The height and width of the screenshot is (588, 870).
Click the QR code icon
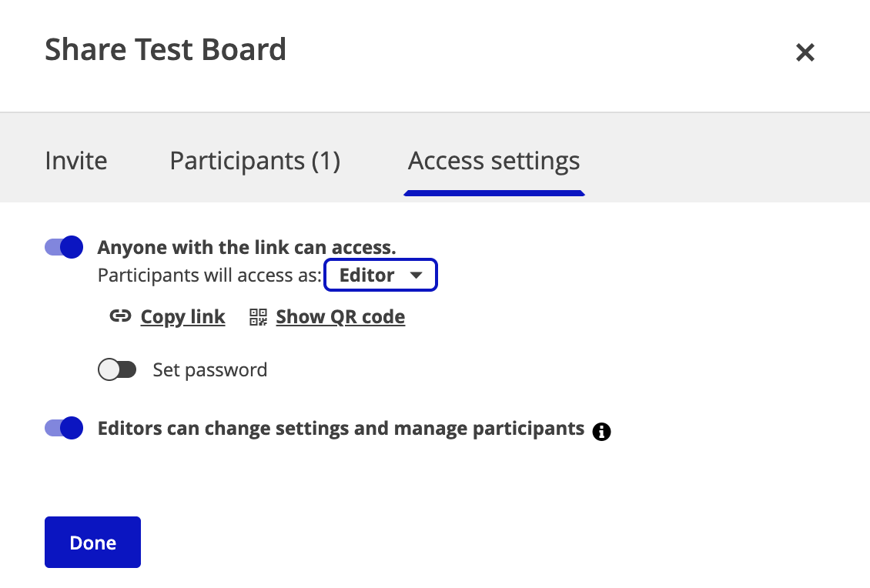click(x=258, y=317)
